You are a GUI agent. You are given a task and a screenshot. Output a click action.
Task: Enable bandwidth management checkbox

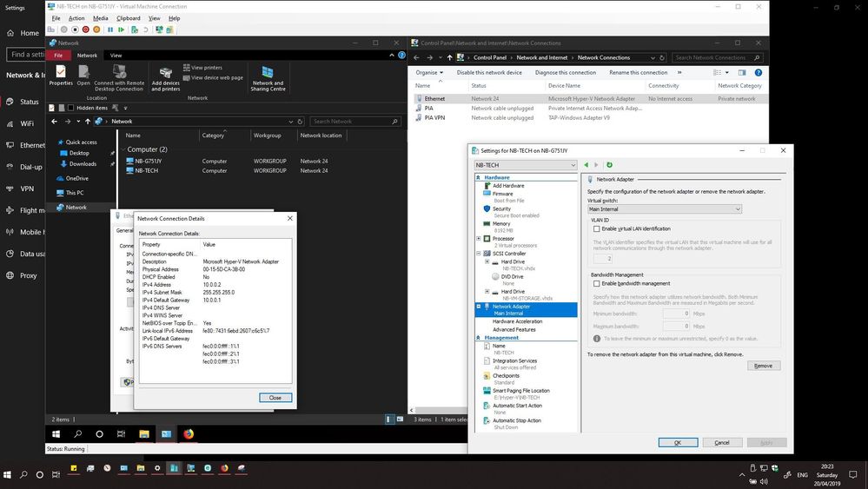point(596,283)
